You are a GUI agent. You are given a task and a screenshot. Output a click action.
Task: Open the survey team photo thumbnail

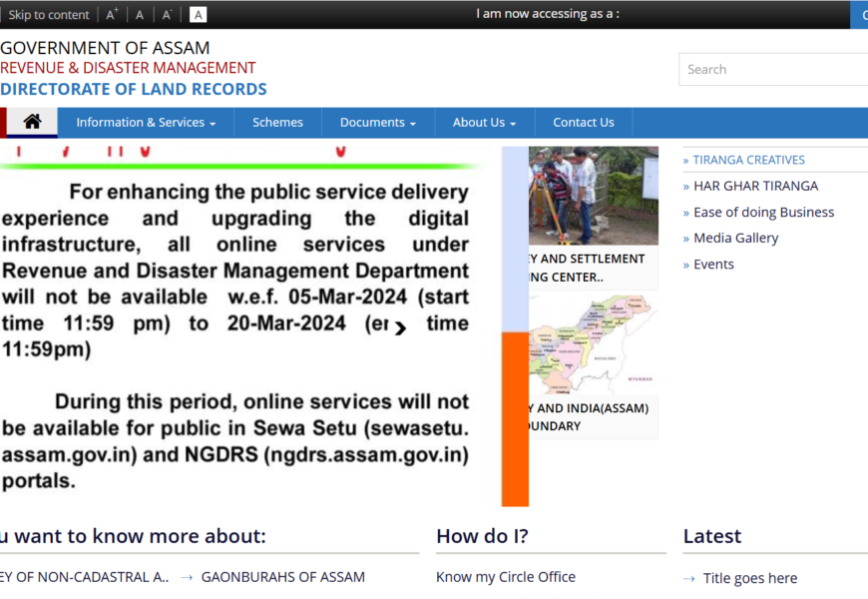[x=594, y=196]
